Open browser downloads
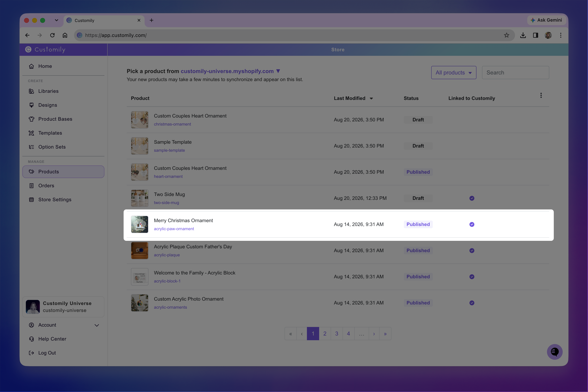The width and height of the screenshot is (588, 392). [523, 35]
